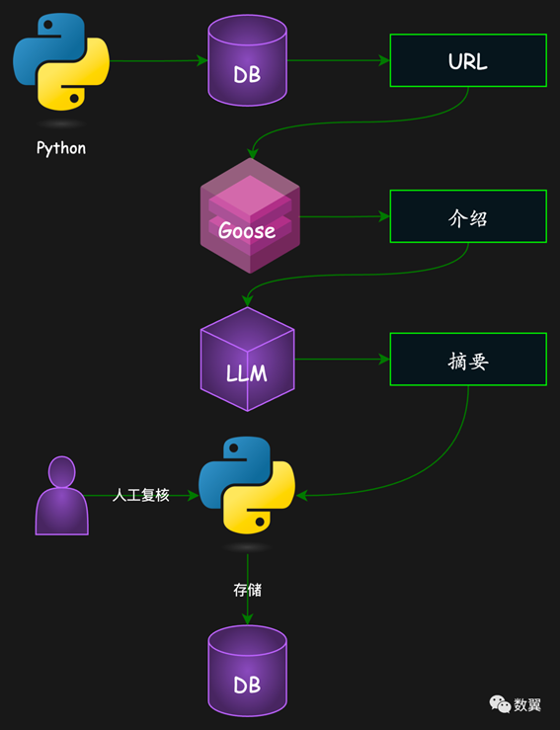The width and height of the screenshot is (560, 730).
Task: Select the URL box
Action: click(x=468, y=60)
